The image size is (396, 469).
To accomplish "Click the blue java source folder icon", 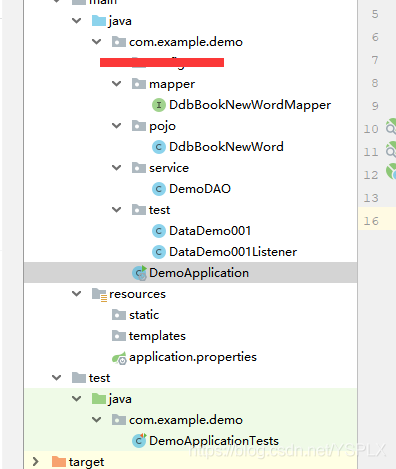I will [x=99, y=21].
